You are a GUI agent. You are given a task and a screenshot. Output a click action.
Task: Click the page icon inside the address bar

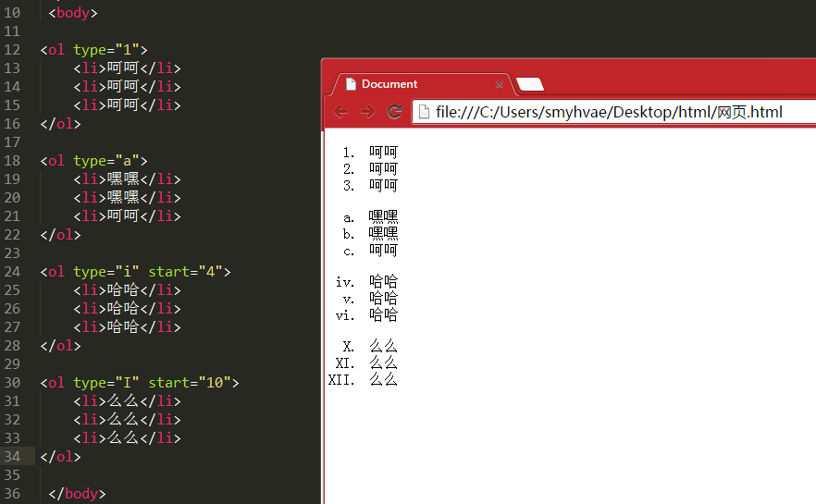(424, 113)
